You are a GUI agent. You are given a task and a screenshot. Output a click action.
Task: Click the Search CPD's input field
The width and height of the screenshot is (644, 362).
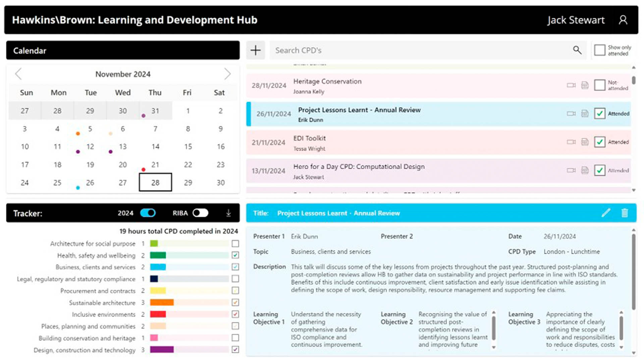click(x=419, y=50)
